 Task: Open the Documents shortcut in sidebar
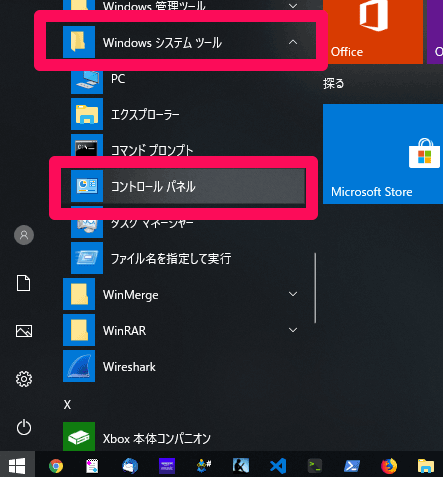[24, 283]
